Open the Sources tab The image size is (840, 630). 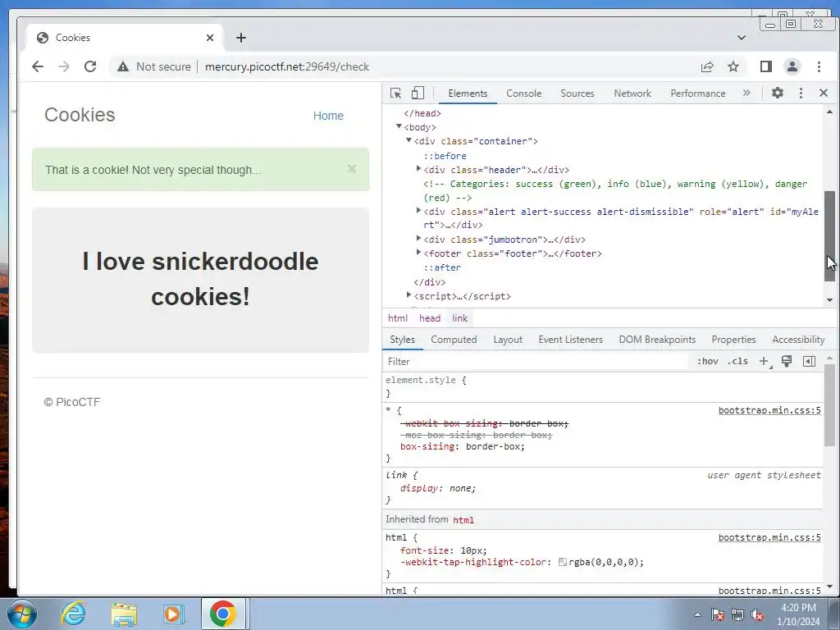tap(577, 94)
